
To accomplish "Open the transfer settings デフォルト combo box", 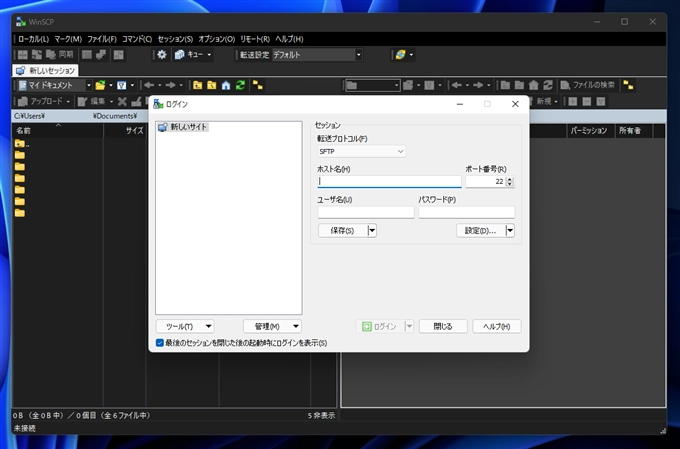I will [x=317, y=54].
